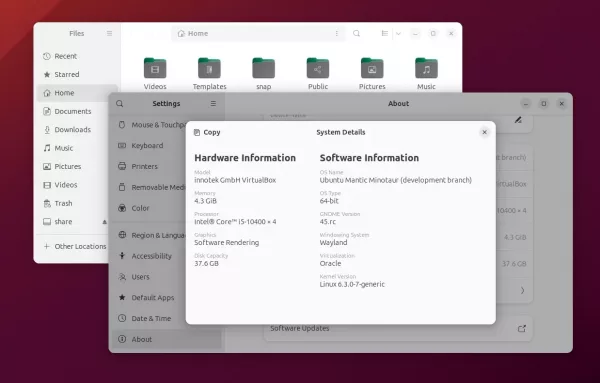Image resolution: width=600 pixels, height=383 pixels.
Task: Click the innotek GmbH VirtualBox model value
Action: pyautogui.click(x=235, y=180)
